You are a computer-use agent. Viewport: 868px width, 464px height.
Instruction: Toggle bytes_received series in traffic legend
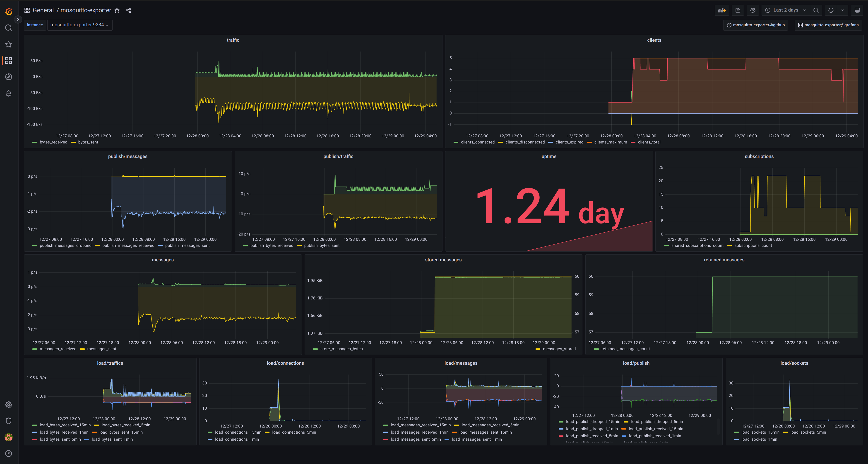coord(53,142)
